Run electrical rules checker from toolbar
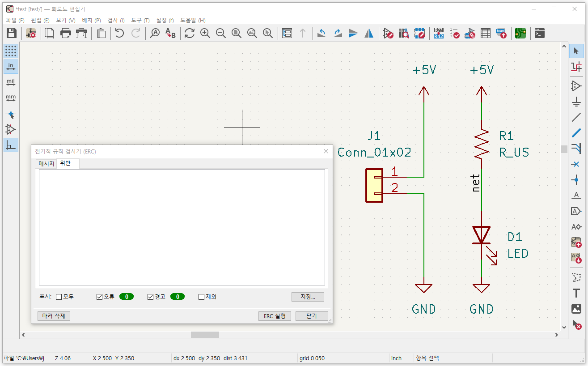The height and width of the screenshot is (366, 588). click(454, 33)
